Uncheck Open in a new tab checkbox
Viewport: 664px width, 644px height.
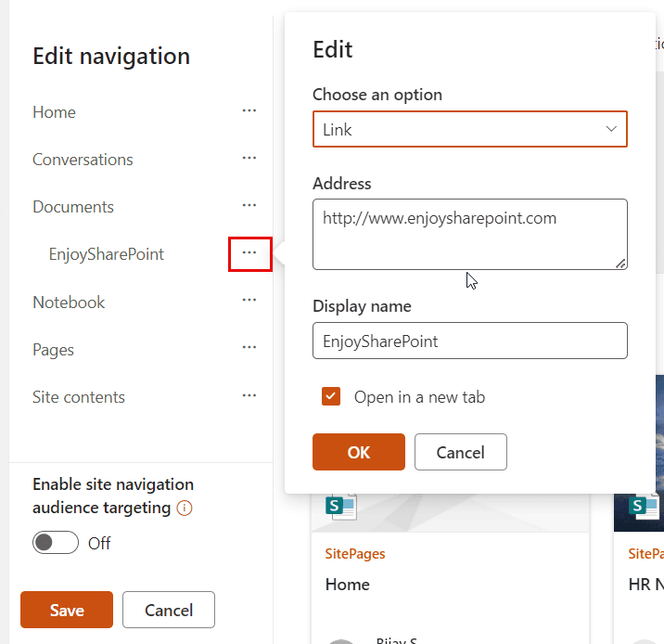(331, 396)
